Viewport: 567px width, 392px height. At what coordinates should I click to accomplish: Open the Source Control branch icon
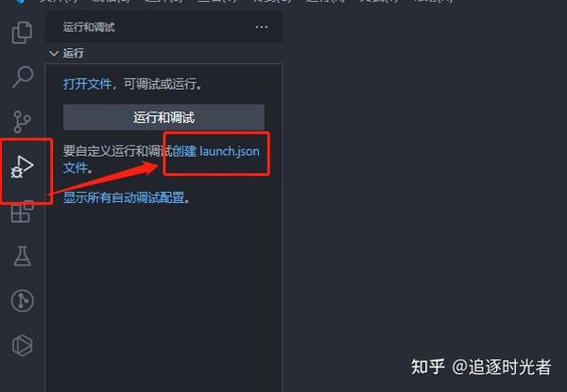pyautogui.click(x=22, y=122)
